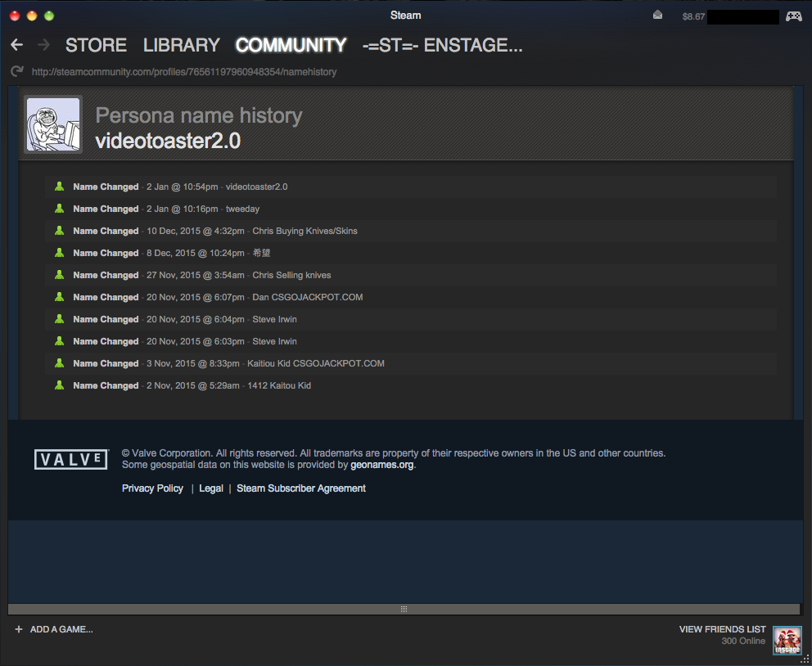Click the wallet balance $8.67
Screen dimensions: 812x666
pos(693,16)
